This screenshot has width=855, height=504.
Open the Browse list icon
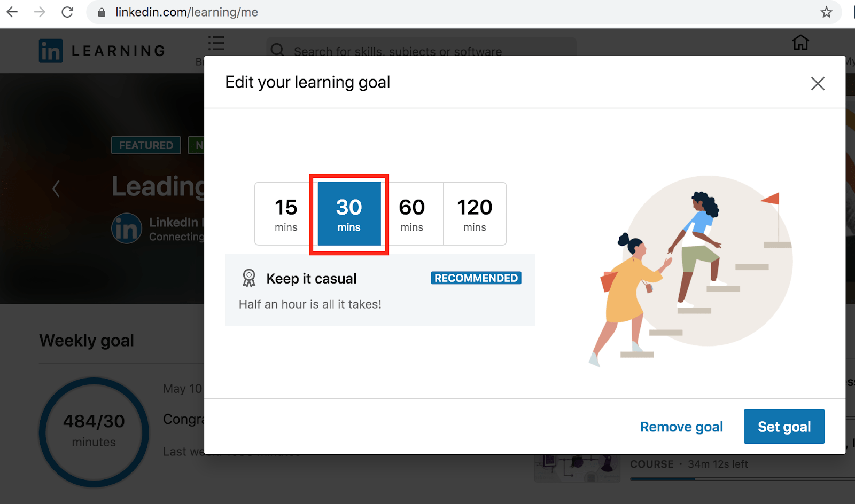[216, 44]
